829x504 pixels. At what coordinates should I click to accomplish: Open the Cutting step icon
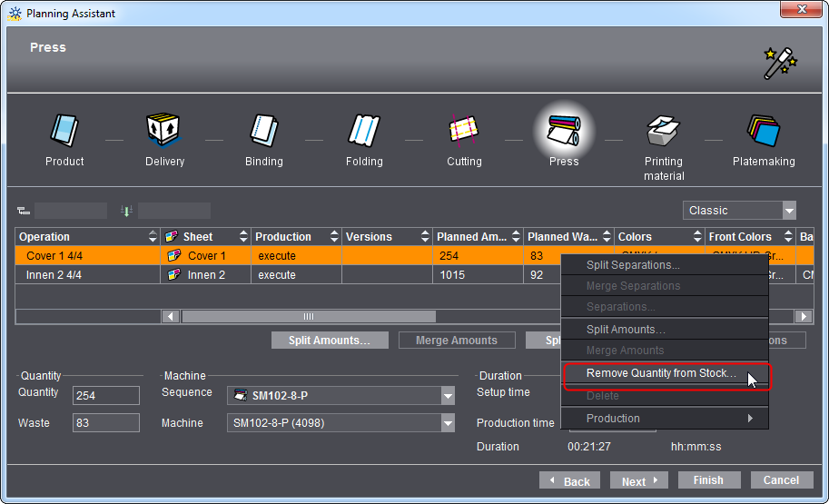[464, 133]
